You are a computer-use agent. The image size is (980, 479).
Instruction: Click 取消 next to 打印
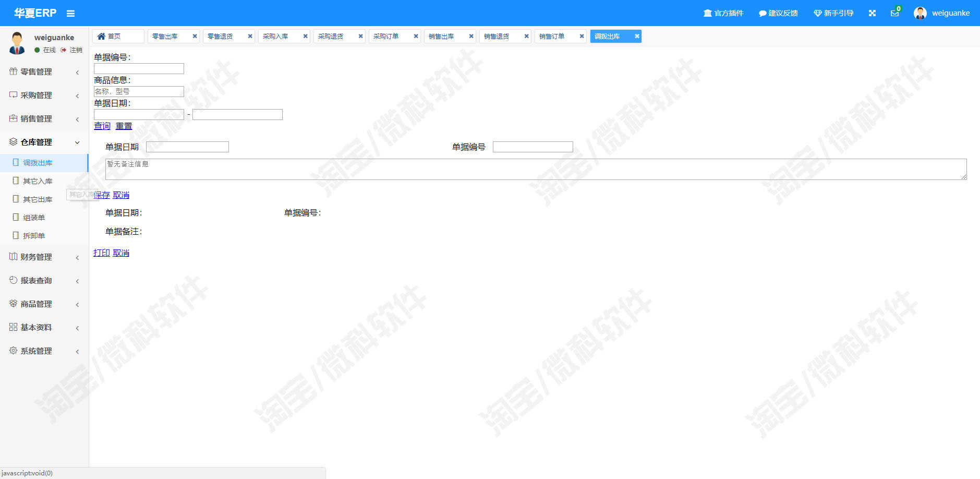coord(121,253)
